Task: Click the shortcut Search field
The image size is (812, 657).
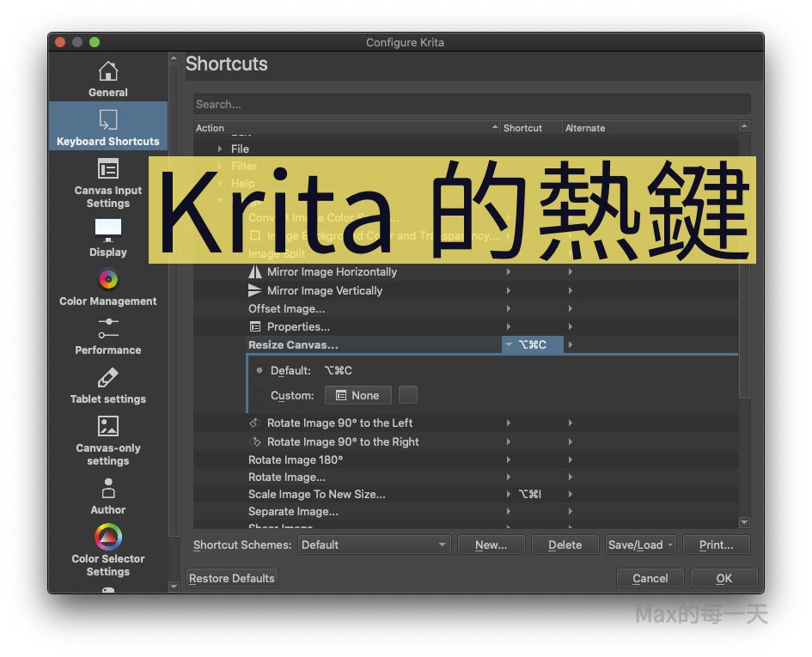Action: (x=471, y=105)
